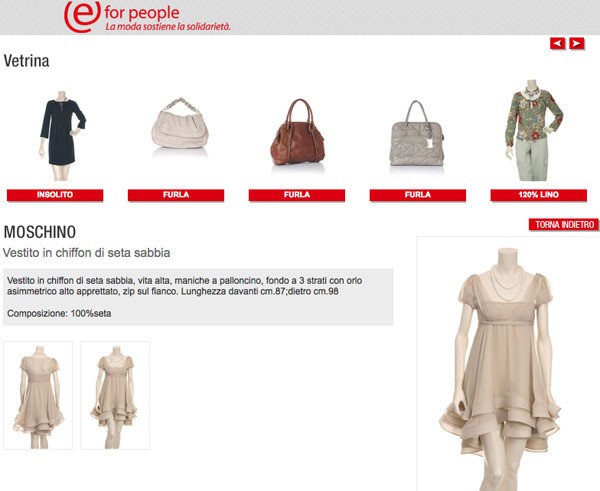Click the next arrow in Vetrina carousel

pyautogui.click(x=577, y=43)
